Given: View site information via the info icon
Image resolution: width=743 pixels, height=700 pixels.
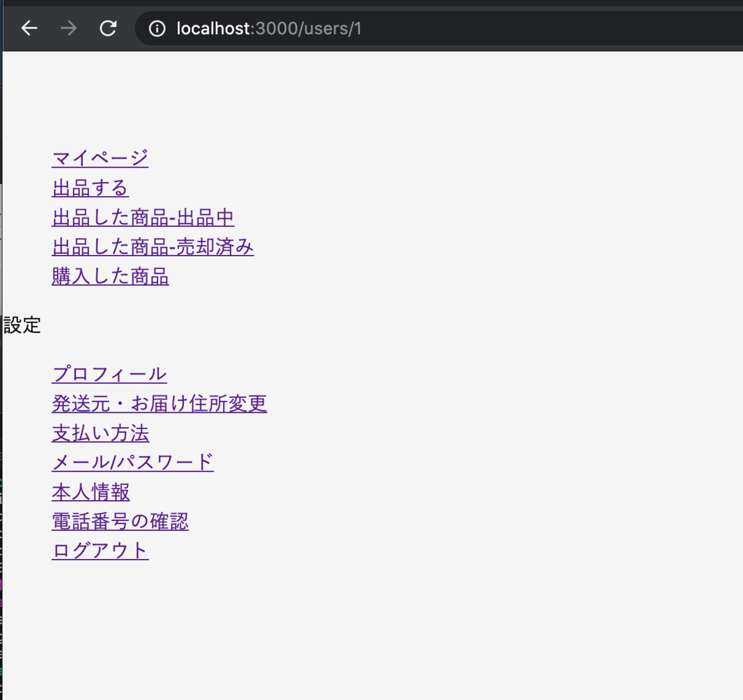Looking at the screenshot, I should click(x=157, y=28).
